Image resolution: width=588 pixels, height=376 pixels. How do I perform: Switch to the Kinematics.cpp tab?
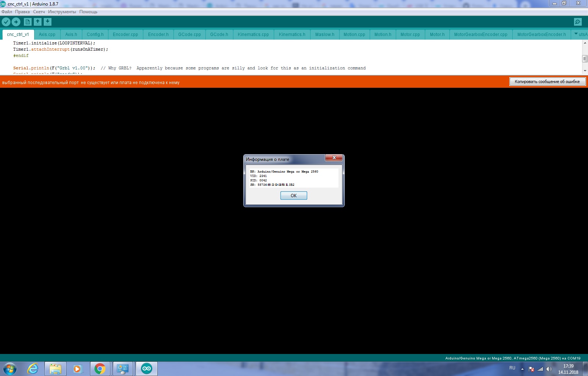click(253, 35)
